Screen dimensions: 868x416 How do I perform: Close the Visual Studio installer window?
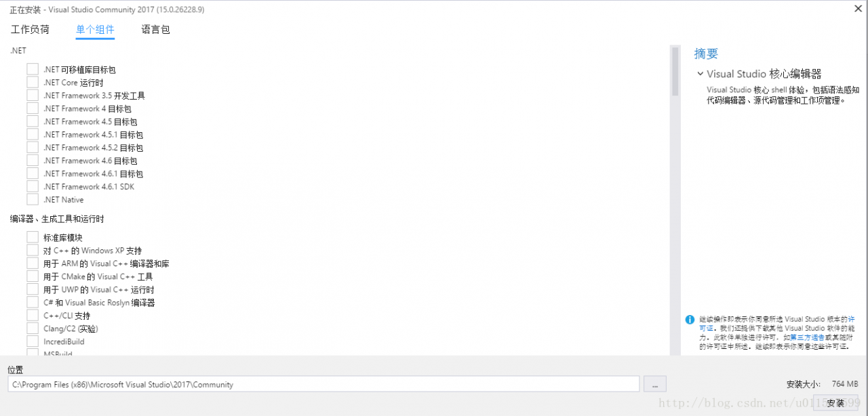pos(859,8)
